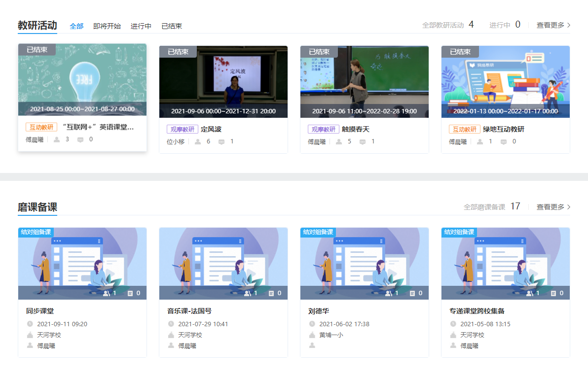Open the 音乐课-法国号 card illustration

[x=223, y=264]
